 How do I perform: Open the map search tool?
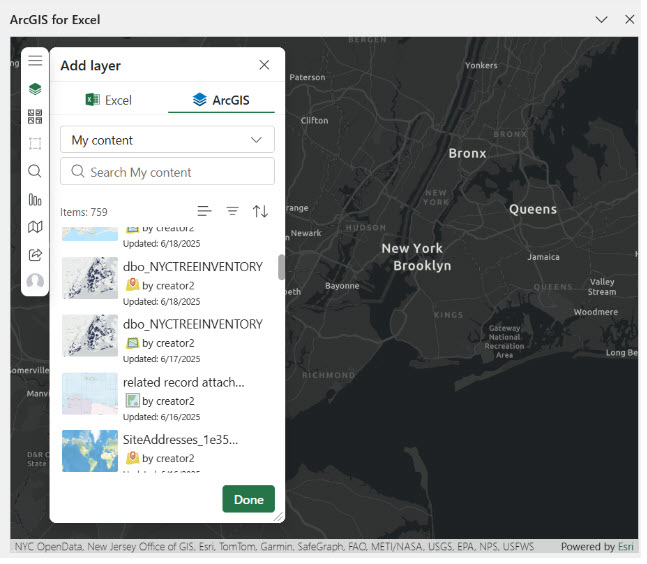[35, 171]
